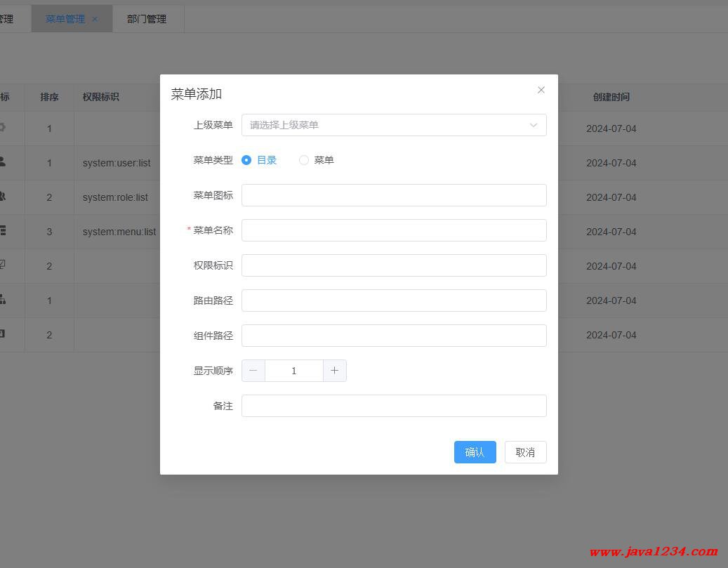Click the plus button of 显示顺序 stepper

[334, 371]
